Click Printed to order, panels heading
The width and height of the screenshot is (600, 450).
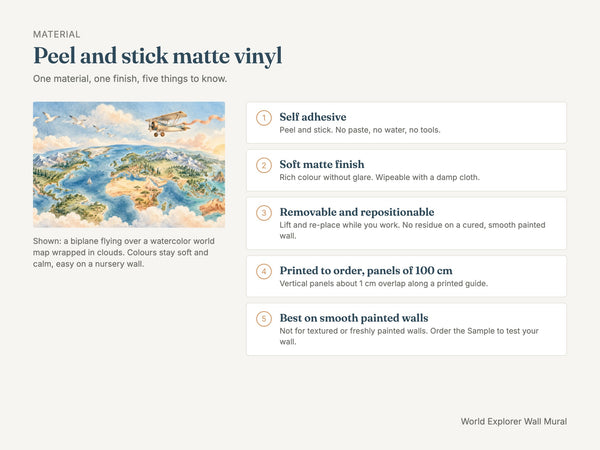pyautogui.click(x=366, y=271)
